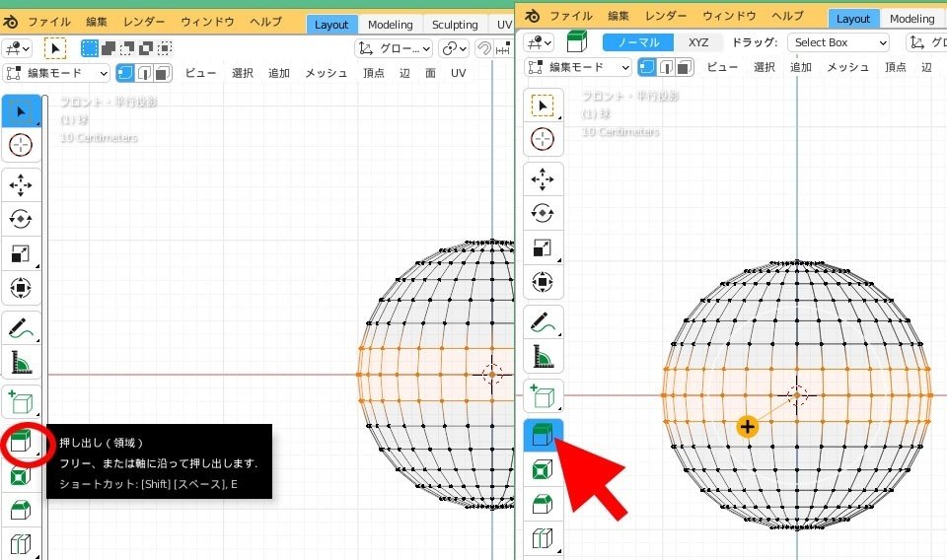947x560 pixels.
Task: Switch to Sculpting workspace tab
Action: point(455,25)
